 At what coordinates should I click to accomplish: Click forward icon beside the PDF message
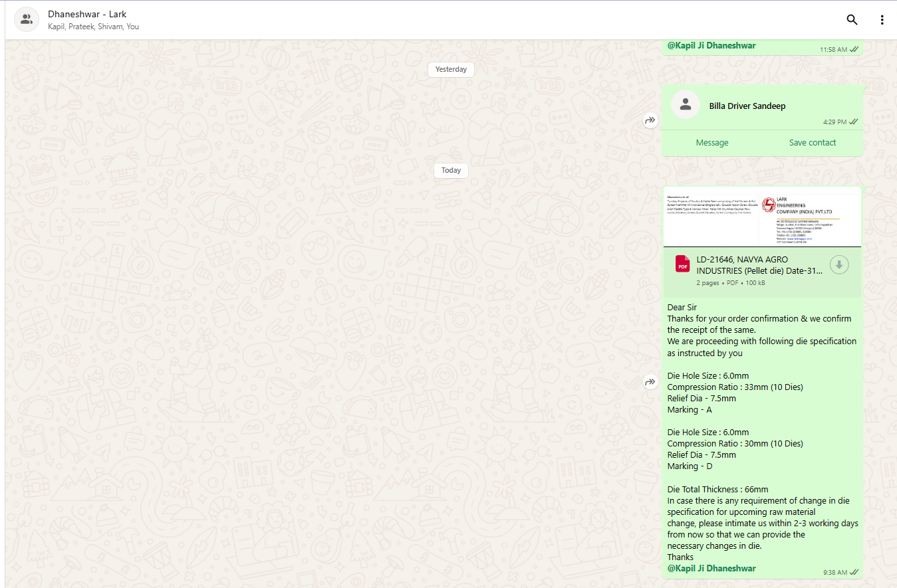point(650,382)
